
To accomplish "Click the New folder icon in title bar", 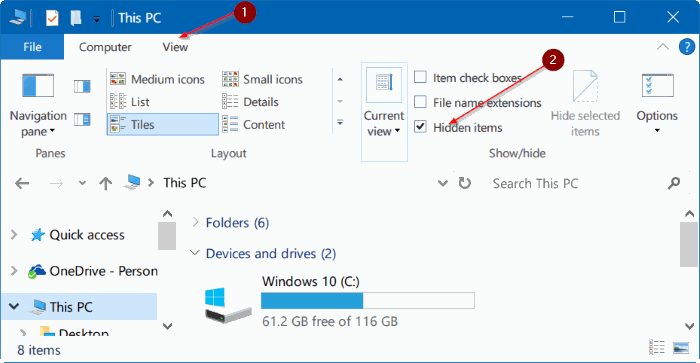I will pyautogui.click(x=76, y=18).
